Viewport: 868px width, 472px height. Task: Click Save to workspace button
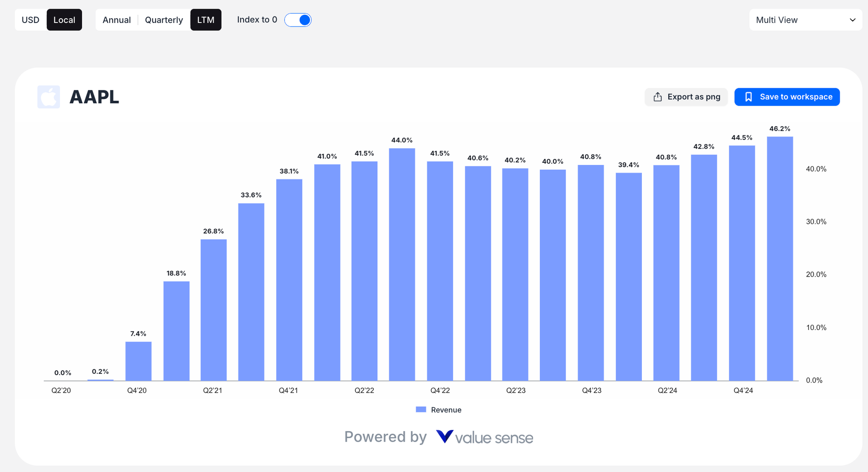coord(787,97)
